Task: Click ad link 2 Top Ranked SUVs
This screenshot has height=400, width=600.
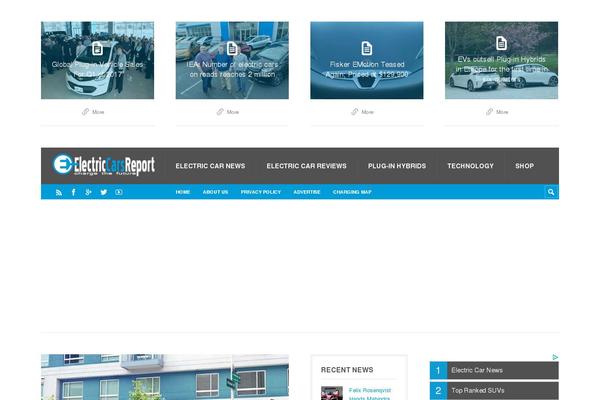Action: tap(494, 391)
